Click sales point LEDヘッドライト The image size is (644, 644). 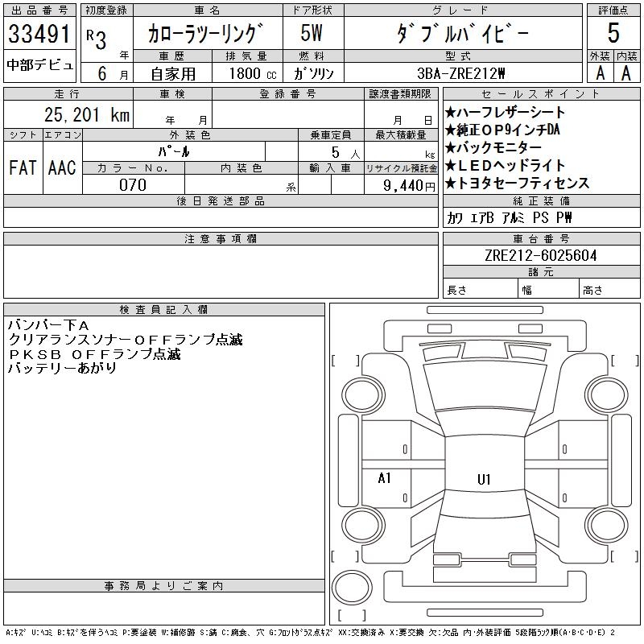506,166
